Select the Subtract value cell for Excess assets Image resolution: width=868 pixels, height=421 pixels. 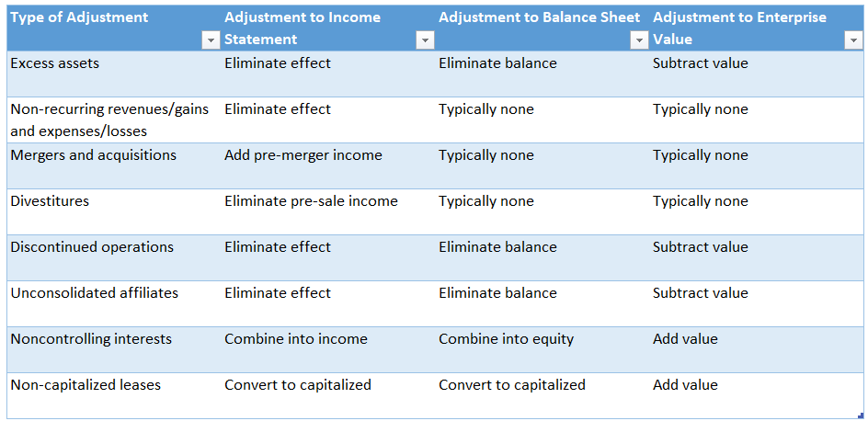701,63
